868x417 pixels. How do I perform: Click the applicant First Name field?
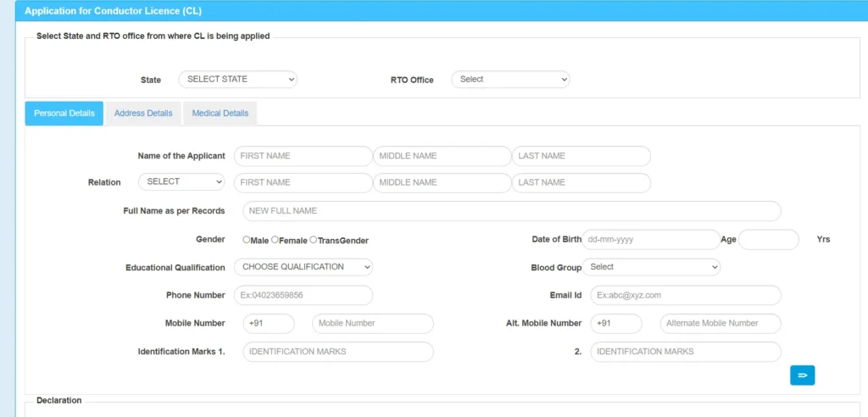click(x=303, y=156)
